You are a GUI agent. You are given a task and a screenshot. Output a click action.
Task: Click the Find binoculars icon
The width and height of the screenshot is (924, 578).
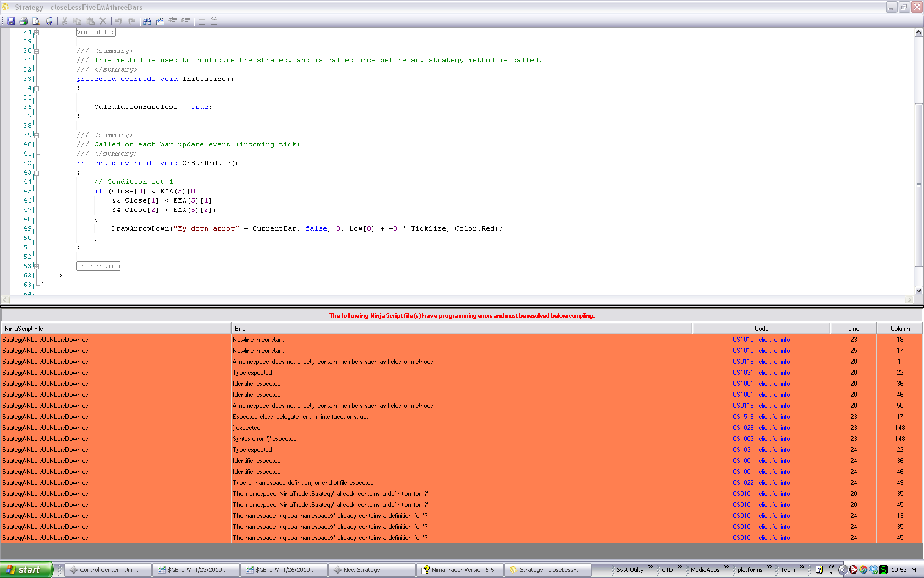(x=147, y=21)
